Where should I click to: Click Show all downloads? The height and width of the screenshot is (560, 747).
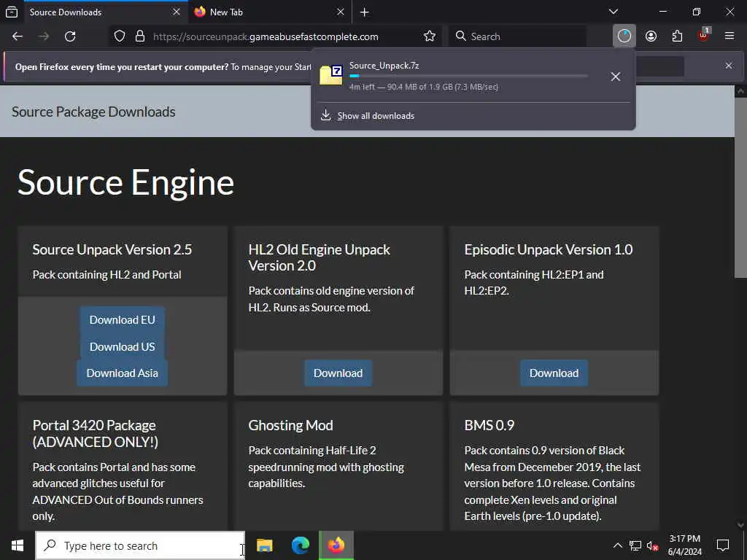tap(376, 116)
